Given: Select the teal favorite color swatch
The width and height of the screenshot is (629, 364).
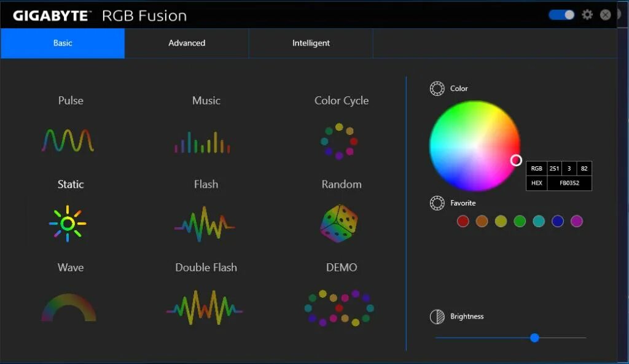Looking at the screenshot, I should click(539, 221).
